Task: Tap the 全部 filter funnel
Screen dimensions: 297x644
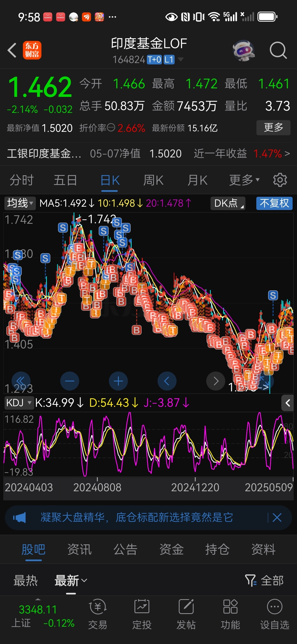Action: pos(264,580)
